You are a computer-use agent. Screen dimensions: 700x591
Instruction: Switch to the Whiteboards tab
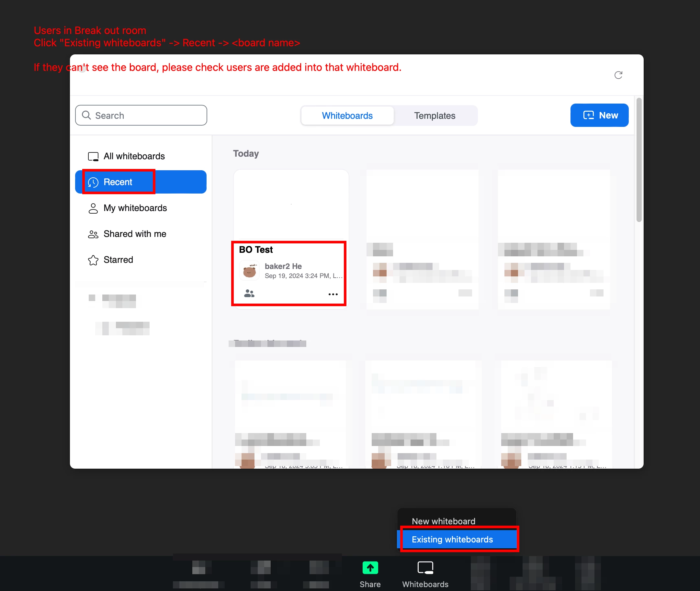347,116
